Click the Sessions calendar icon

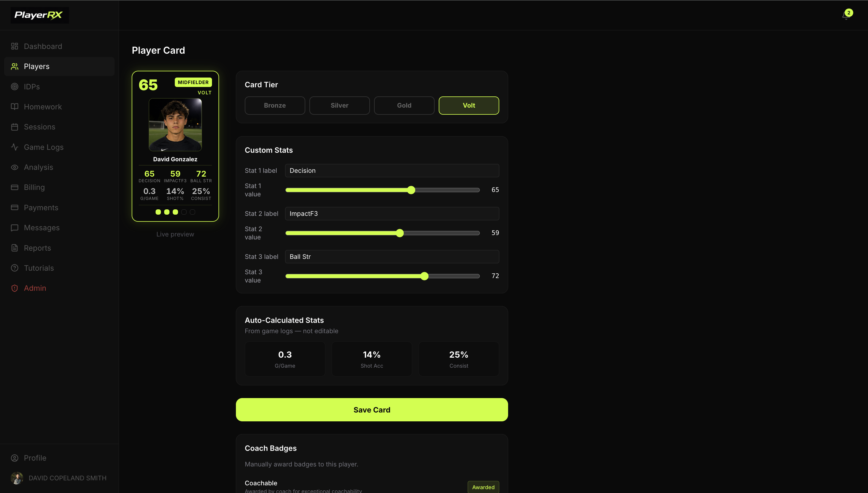pyautogui.click(x=14, y=127)
